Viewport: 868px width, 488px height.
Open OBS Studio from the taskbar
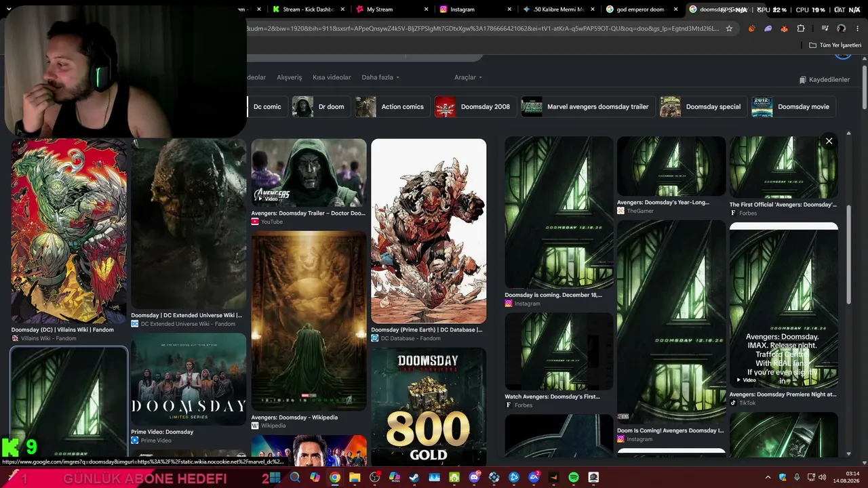[374, 478]
